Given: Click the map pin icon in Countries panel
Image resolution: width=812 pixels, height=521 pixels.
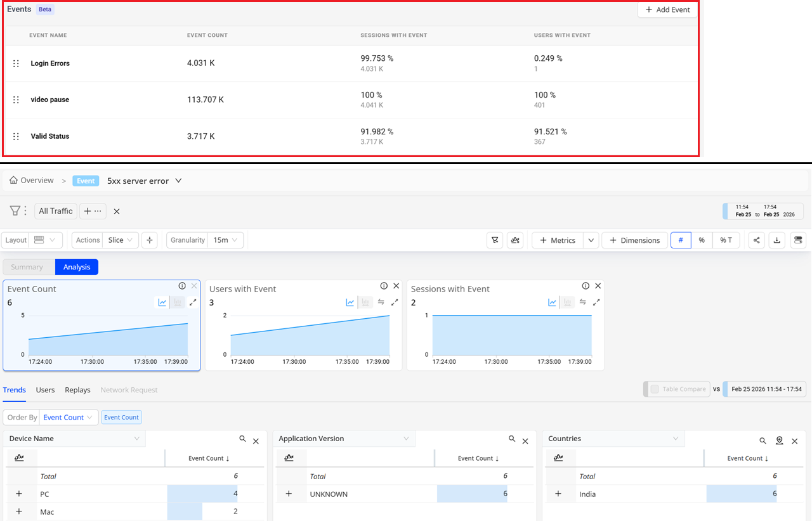Looking at the screenshot, I should click(x=780, y=441).
